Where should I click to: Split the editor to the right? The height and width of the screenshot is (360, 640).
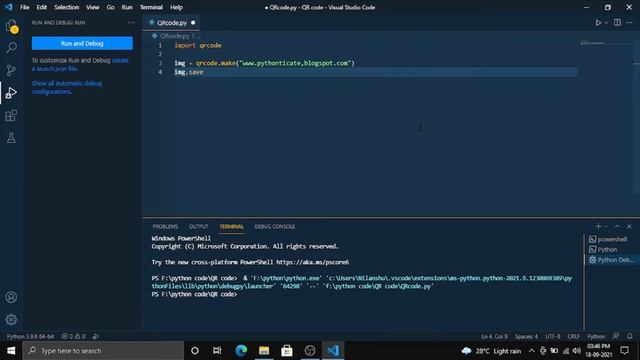(617, 23)
